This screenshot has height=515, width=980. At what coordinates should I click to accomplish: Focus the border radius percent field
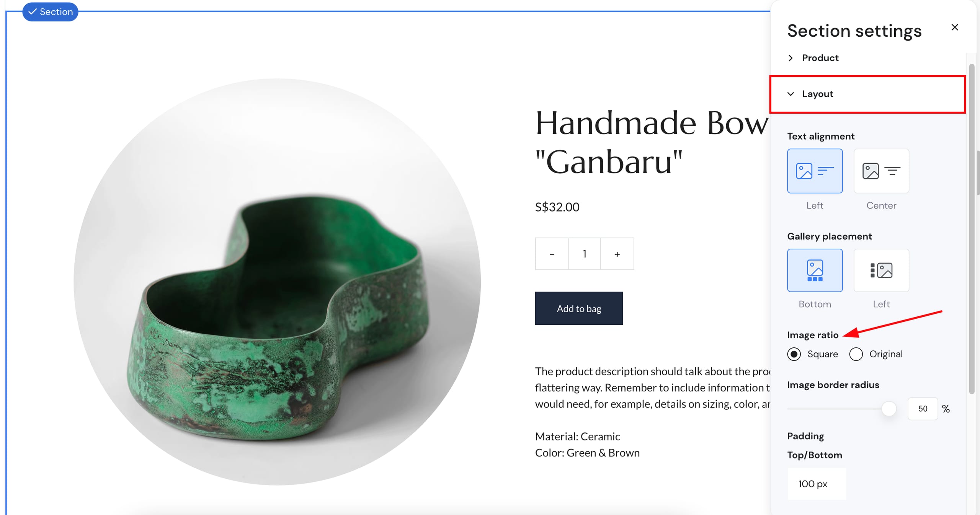(923, 409)
